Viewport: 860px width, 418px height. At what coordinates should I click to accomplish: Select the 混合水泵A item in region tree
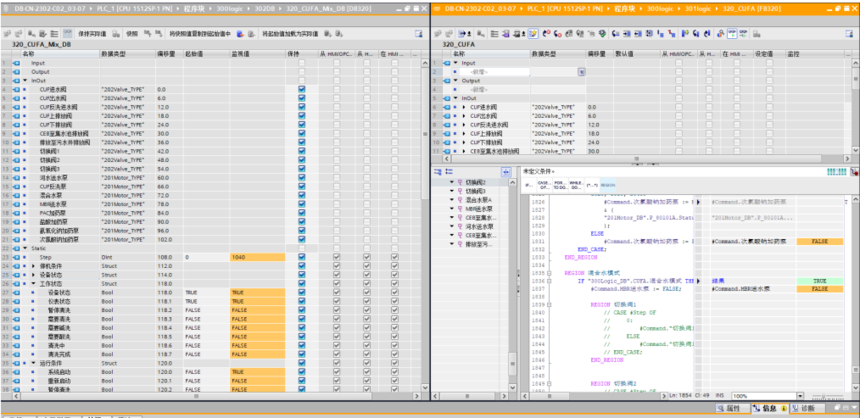click(479, 200)
